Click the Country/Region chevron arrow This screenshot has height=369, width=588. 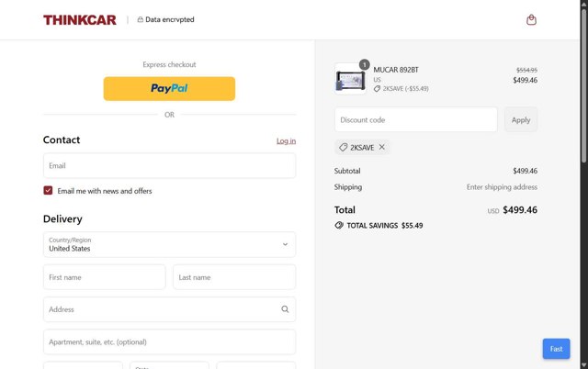pos(285,244)
